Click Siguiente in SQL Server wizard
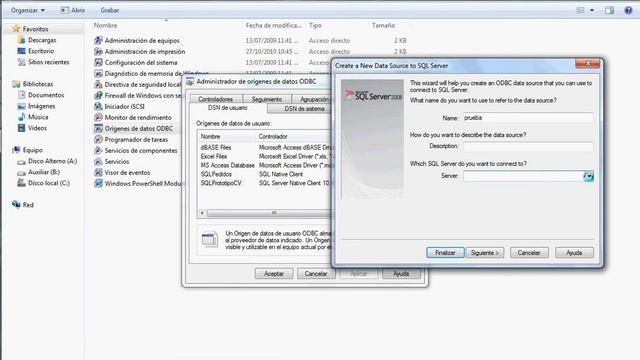The image size is (640, 360). click(485, 253)
